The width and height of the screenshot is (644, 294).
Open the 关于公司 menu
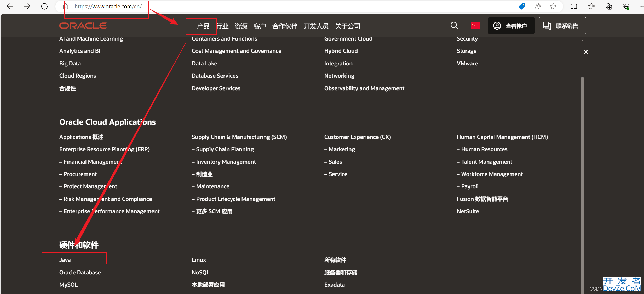[348, 26]
